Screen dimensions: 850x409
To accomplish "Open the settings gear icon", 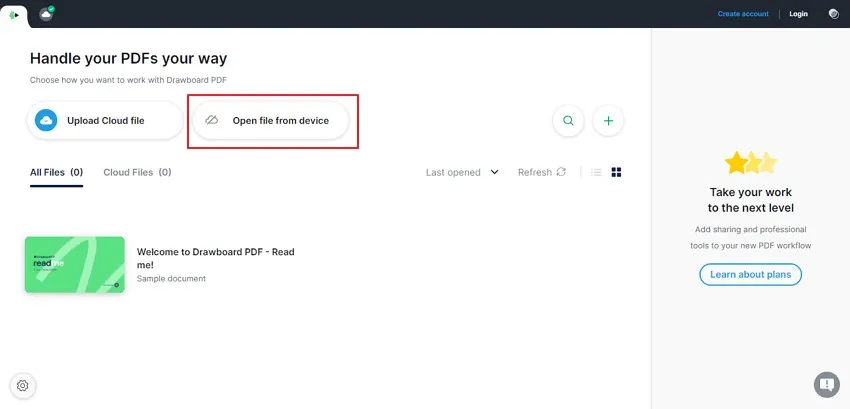I will coord(22,386).
